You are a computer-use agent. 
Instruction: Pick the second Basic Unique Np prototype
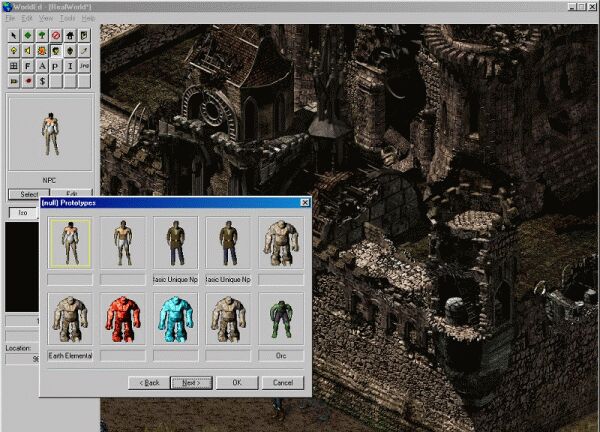pyautogui.click(x=228, y=243)
